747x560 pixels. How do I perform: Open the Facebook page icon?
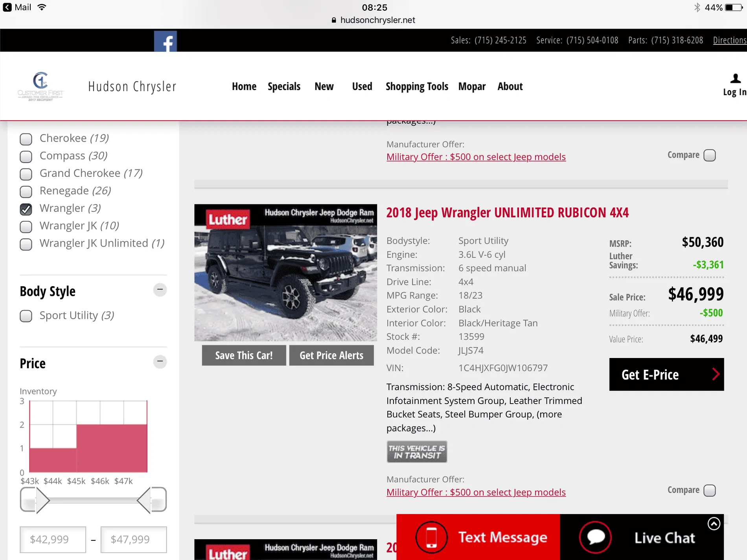tap(166, 41)
